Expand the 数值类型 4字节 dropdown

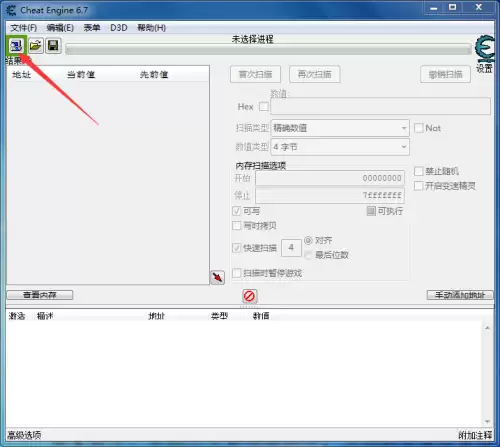340,147
